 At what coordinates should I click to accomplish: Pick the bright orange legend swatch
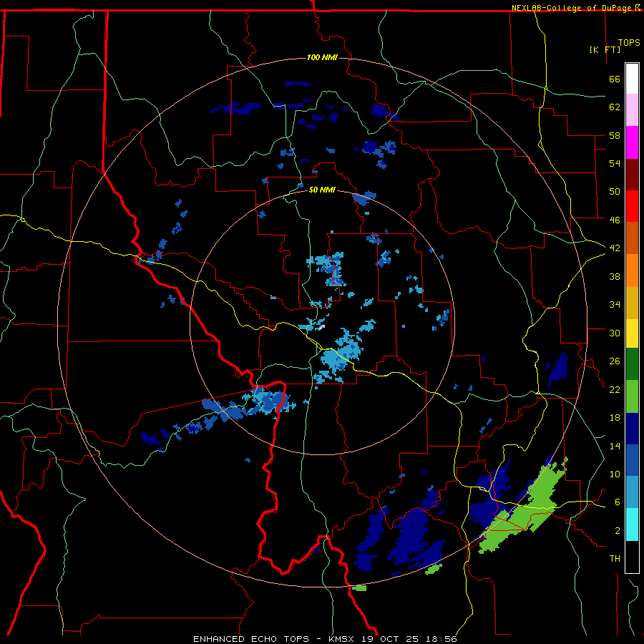click(632, 270)
